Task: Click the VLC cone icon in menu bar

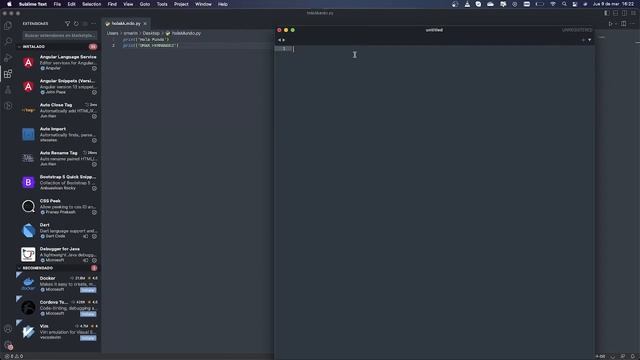Action: pos(467,4)
